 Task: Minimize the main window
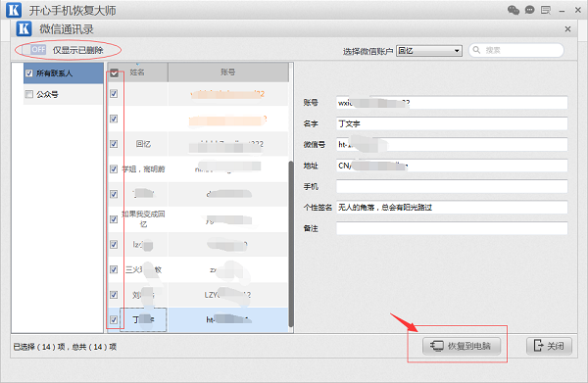(562, 11)
